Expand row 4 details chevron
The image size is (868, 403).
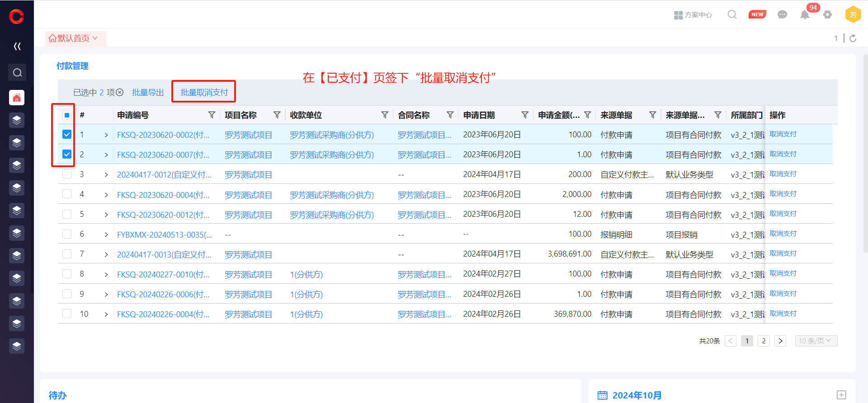106,195
